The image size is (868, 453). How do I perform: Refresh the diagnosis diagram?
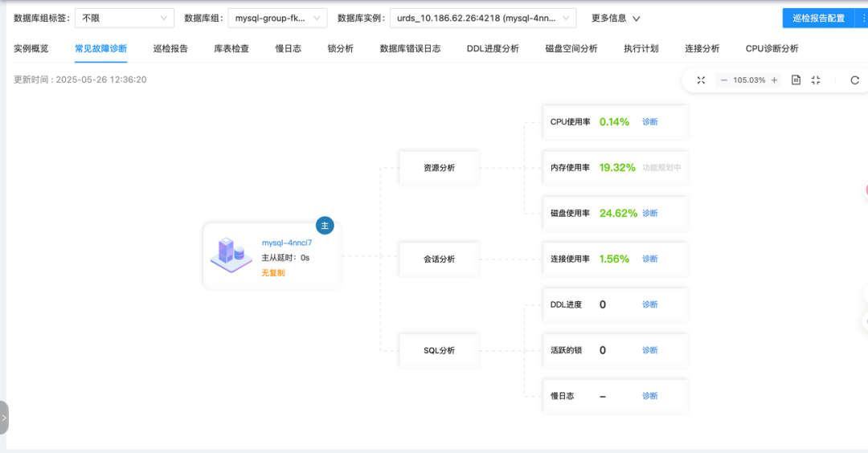(854, 80)
